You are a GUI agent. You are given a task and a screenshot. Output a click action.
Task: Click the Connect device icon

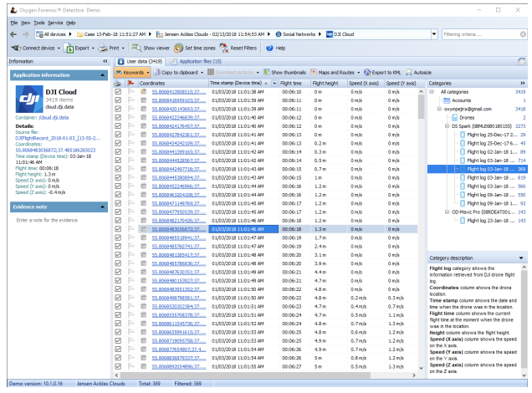(16, 48)
